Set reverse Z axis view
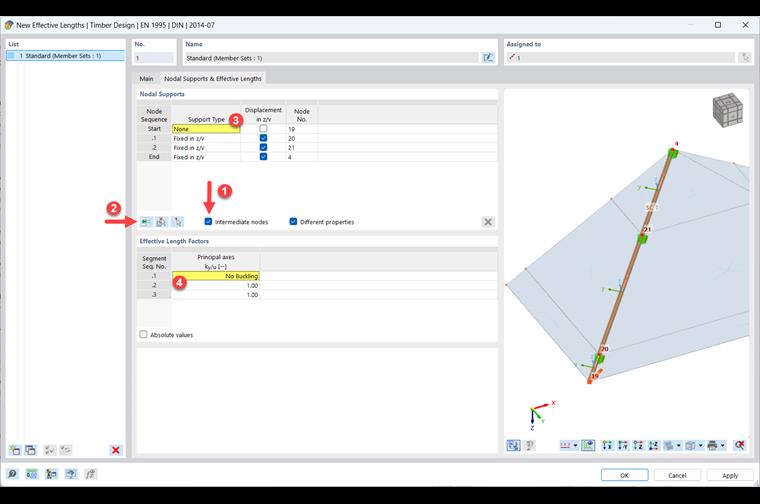 654,445
